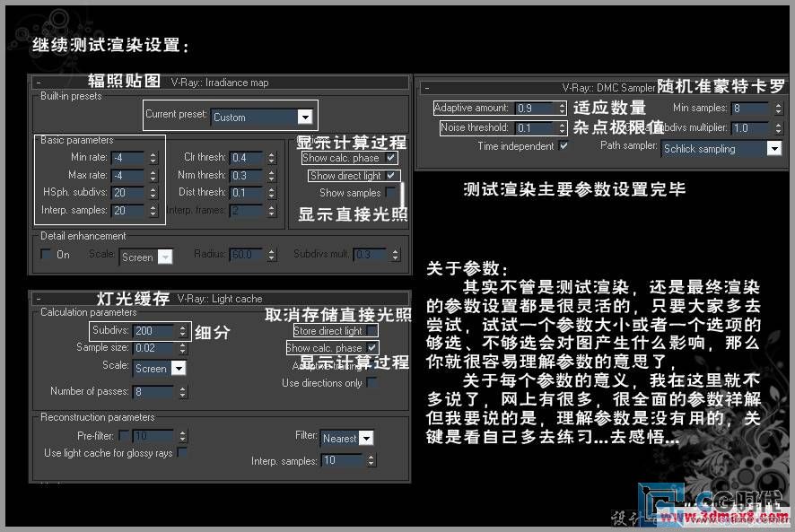The width and height of the screenshot is (795, 532).
Task: Collapse the V-Ray Irradiance map rollout
Action: [x=39, y=83]
